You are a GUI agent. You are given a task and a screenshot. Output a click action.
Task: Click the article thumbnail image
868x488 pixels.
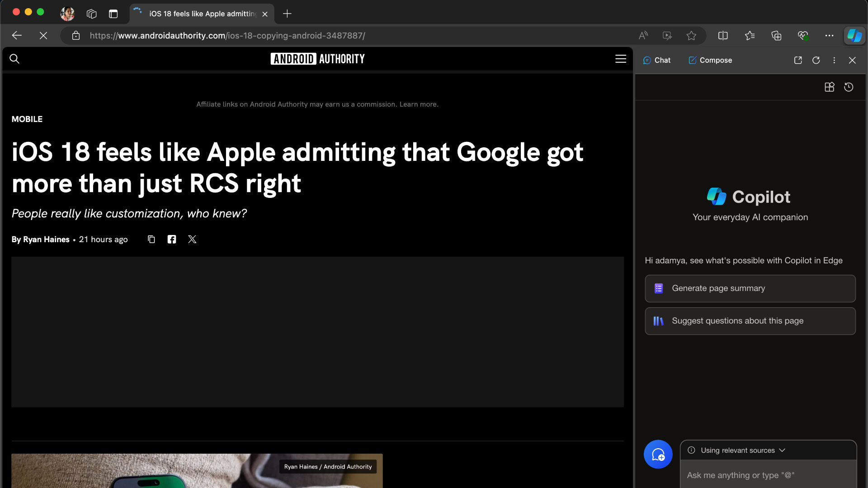coord(197,471)
